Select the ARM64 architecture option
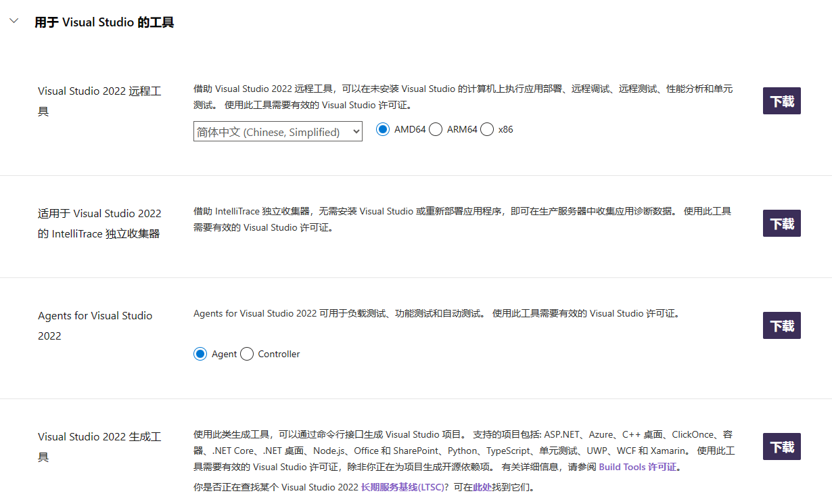 pos(436,129)
